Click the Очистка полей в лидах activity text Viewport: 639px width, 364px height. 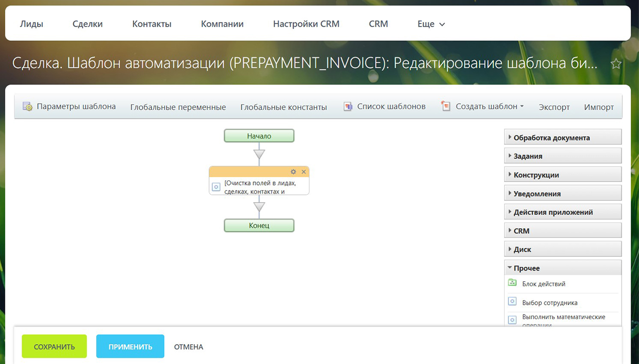coord(260,187)
